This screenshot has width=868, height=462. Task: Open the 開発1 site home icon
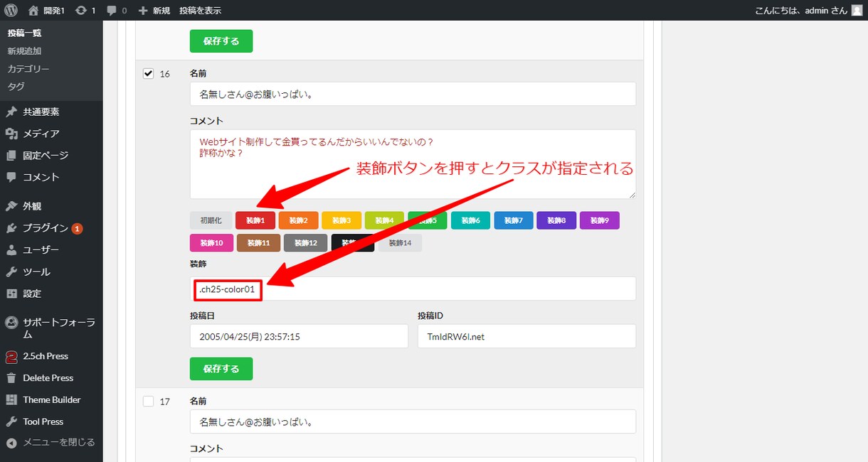pyautogui.click(x=33, y=10)
